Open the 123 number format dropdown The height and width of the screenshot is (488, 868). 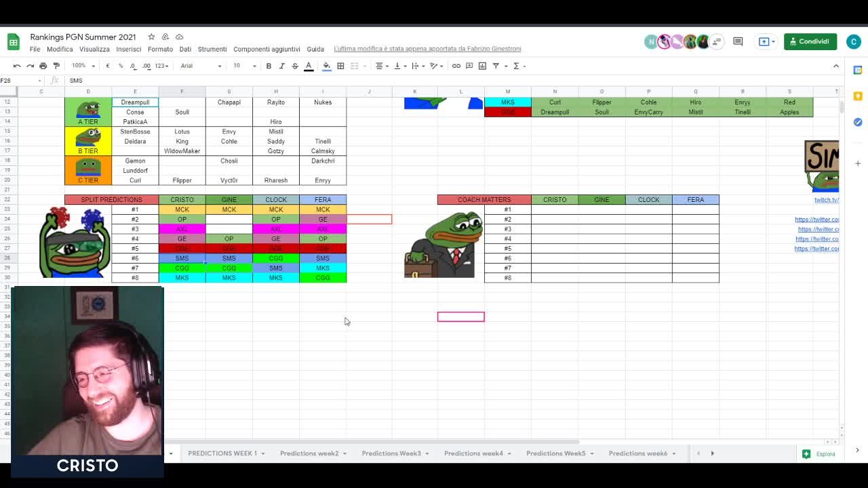pos(161,66)
